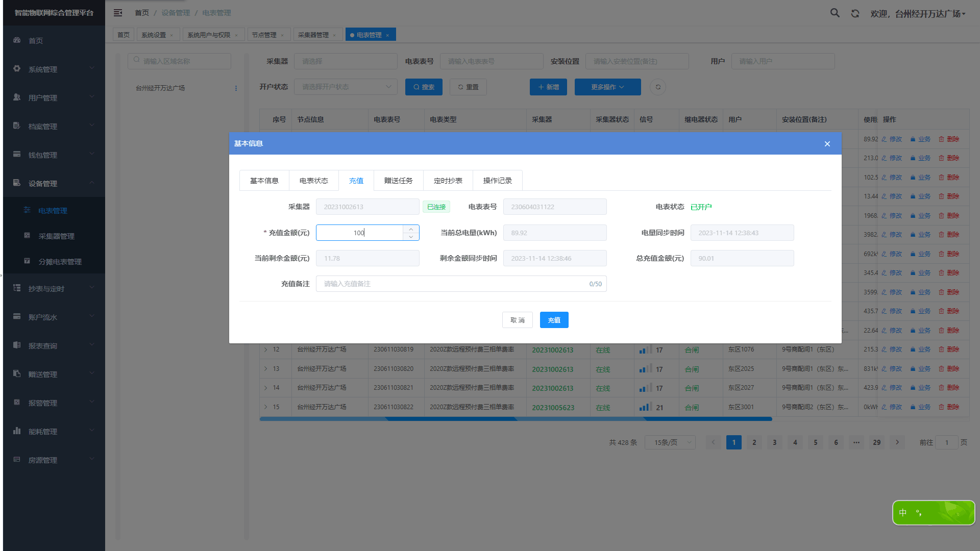Click the search magnifier icon in top bar
The image size is (980, 551).
(835, 13)
